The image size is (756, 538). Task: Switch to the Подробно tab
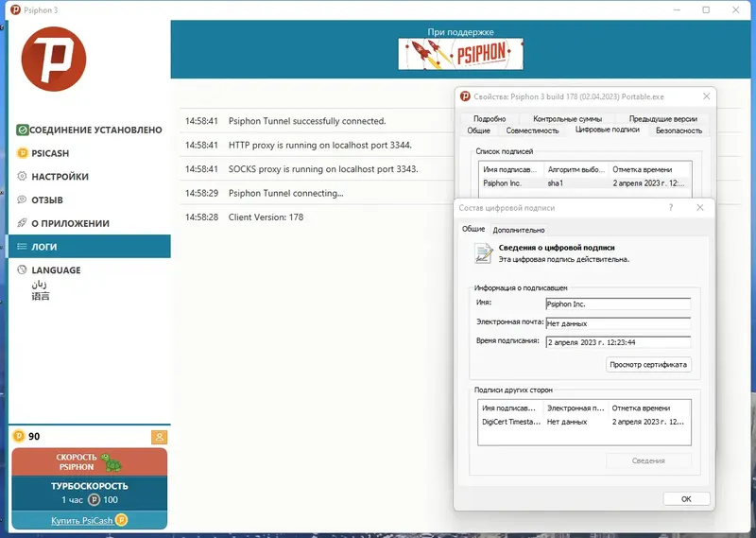click(490, 119)
